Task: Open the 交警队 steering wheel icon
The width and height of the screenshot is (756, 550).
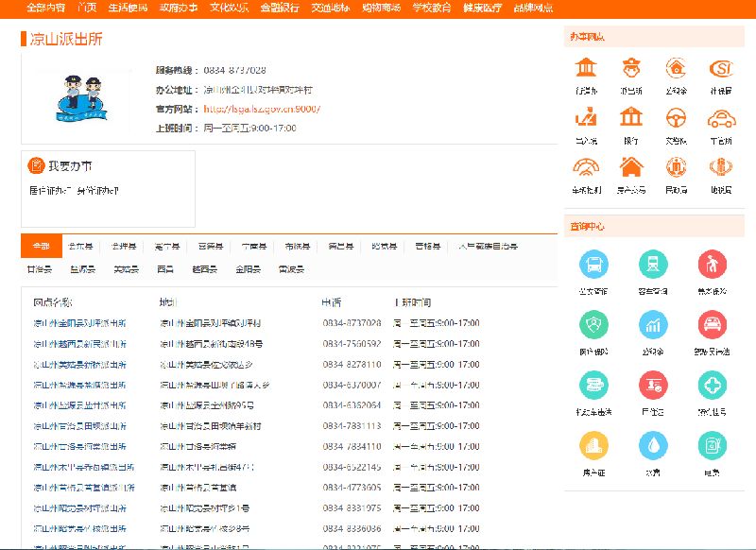Action: pos(676,118)
